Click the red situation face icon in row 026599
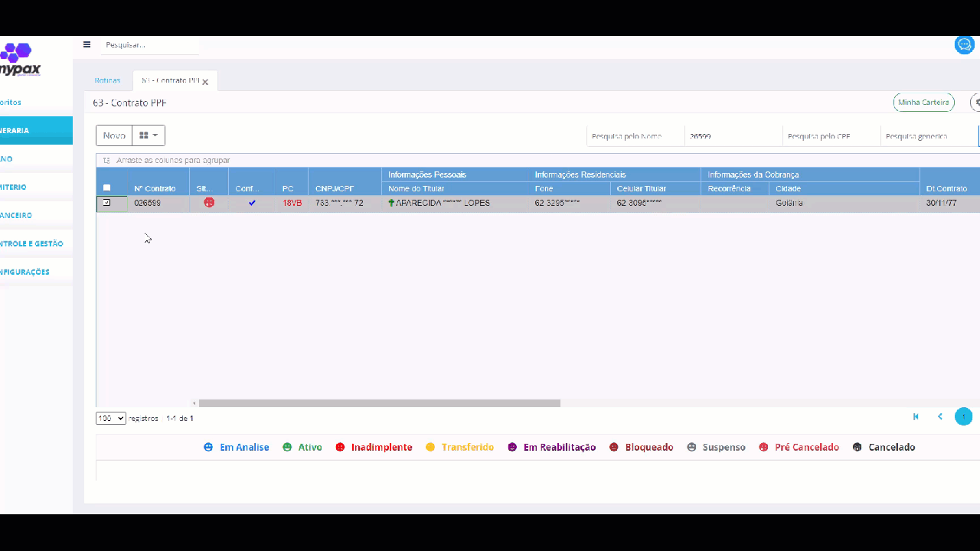This screenshot has height=551, width=980. 209,203
